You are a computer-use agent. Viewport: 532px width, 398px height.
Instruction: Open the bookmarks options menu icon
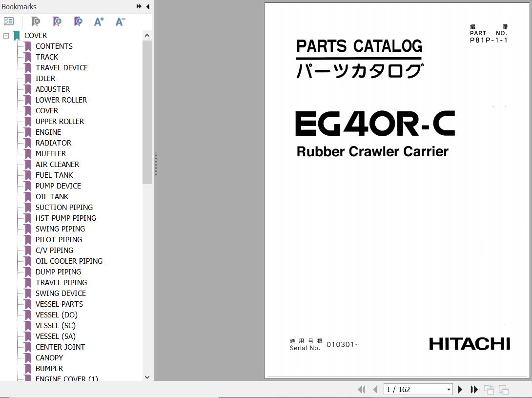(x=8, y=21)
